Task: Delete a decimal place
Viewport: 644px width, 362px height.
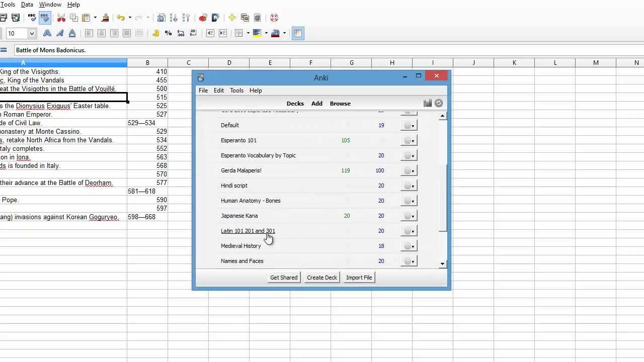Action: (193, 33)
